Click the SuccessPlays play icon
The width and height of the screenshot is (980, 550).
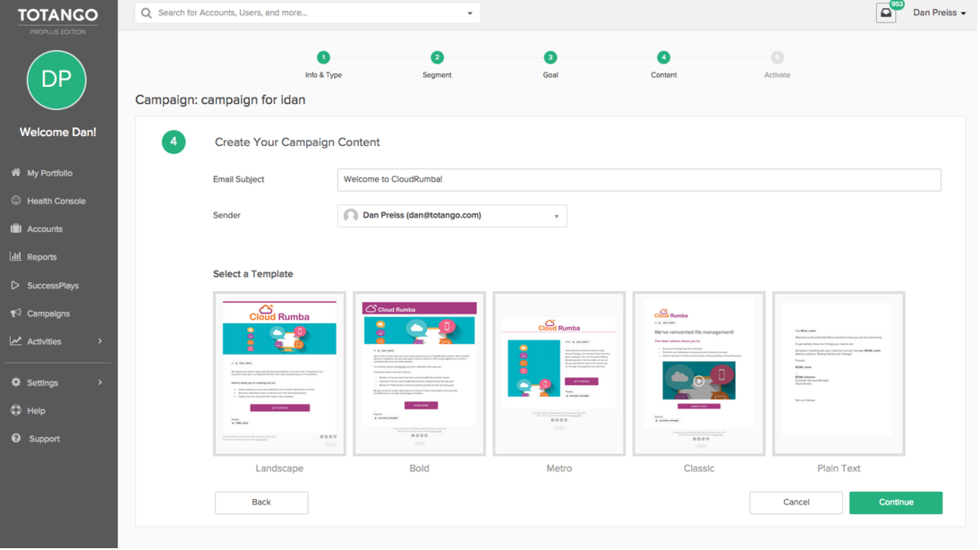[15, 286]
